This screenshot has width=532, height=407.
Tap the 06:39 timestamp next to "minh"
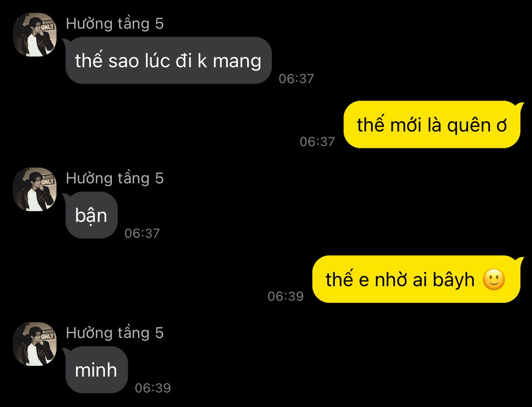pos(153,388)
